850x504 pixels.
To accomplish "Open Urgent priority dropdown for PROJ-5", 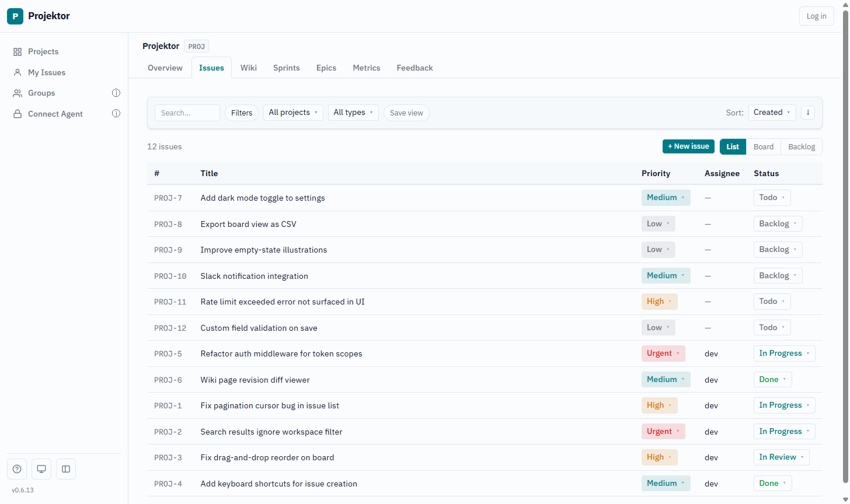I will click(x=663, y=353).
